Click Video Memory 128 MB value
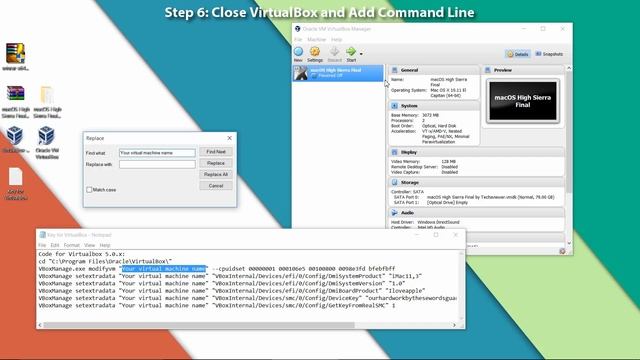The image size is (640, 360). click(448, 162)
